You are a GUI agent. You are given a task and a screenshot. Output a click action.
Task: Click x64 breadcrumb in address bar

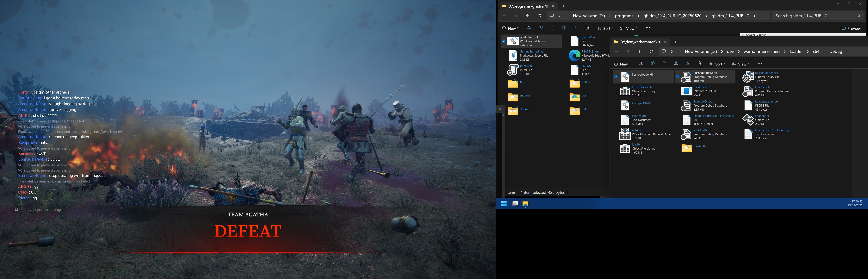coord(816,52)
